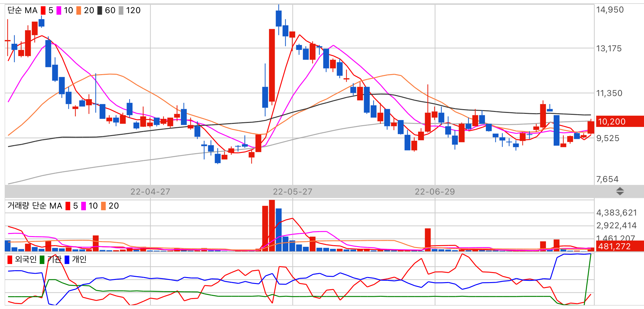Click the magenta 10-day MA color swatch
The width and height of the screenshot is (644, 309).
59,11
